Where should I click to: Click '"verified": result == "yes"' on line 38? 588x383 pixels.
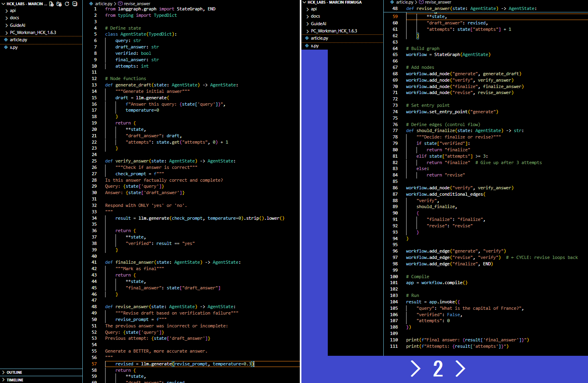(x=160, y=243)
